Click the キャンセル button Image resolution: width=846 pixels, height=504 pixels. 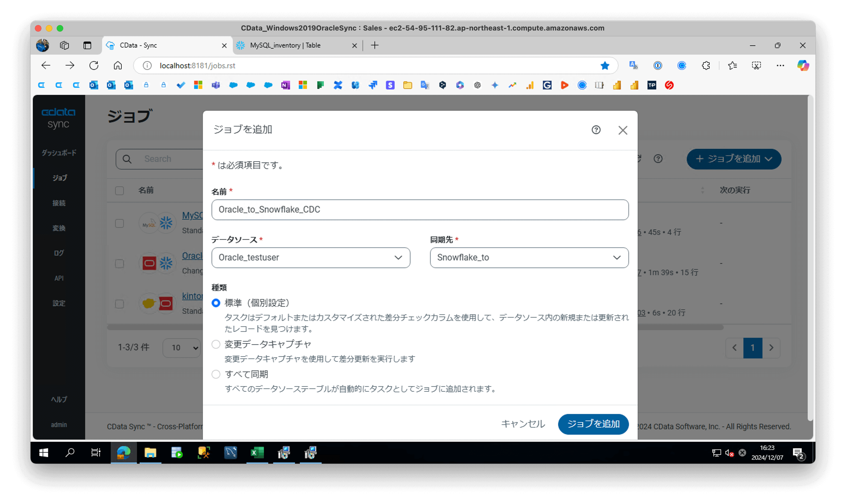point(523,424)
